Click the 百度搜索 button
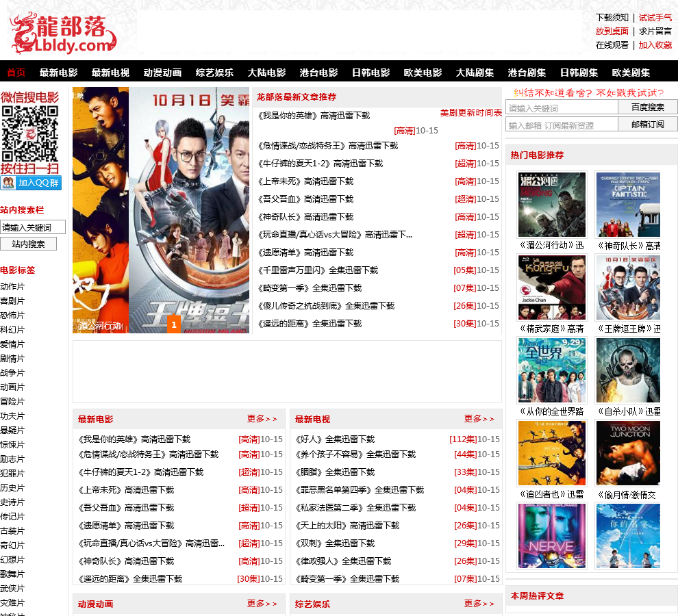This screenshot has width=678, height=616. tap(647, 107)
